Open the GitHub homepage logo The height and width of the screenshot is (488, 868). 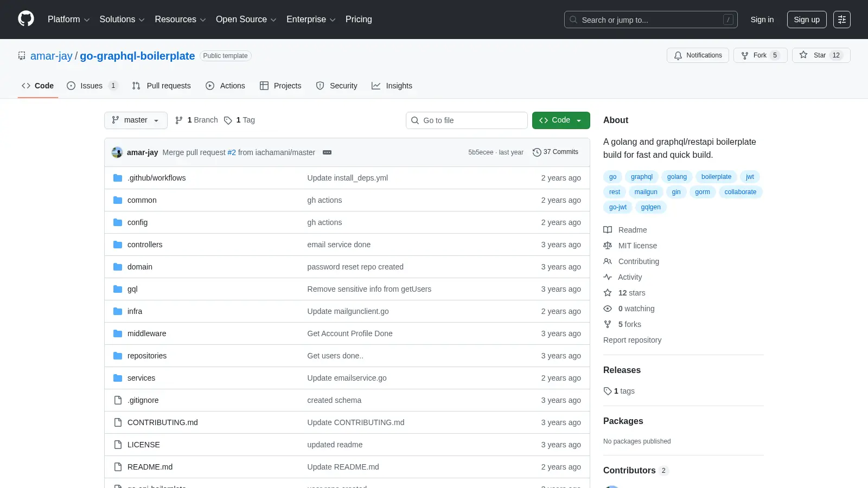[x=26, y=19]
